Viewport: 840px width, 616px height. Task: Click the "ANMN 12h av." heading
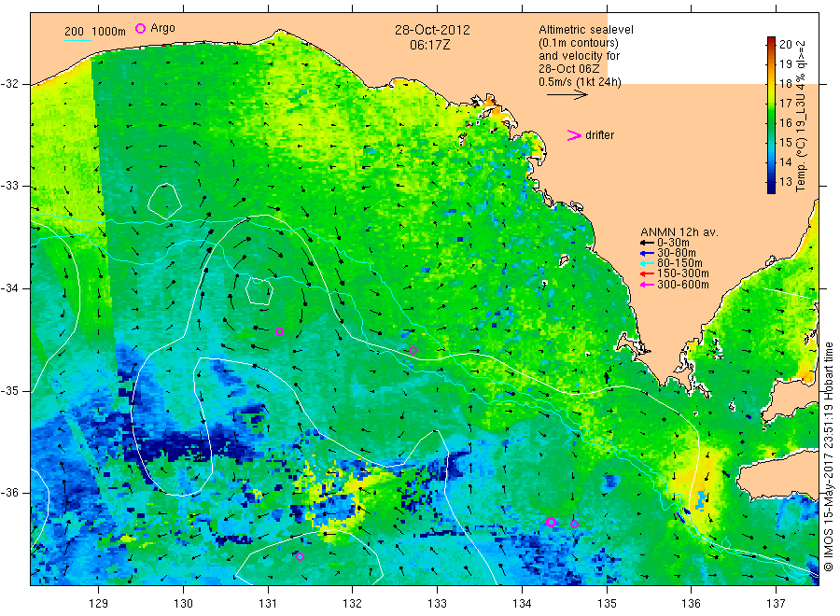click(679, 232)
